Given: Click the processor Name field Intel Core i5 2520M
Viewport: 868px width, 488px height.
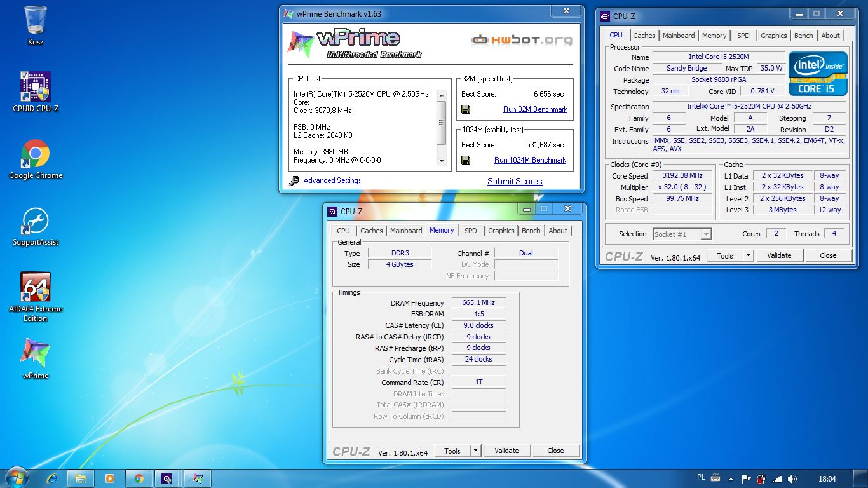Looking at the screenshot, I should (719, 57).
